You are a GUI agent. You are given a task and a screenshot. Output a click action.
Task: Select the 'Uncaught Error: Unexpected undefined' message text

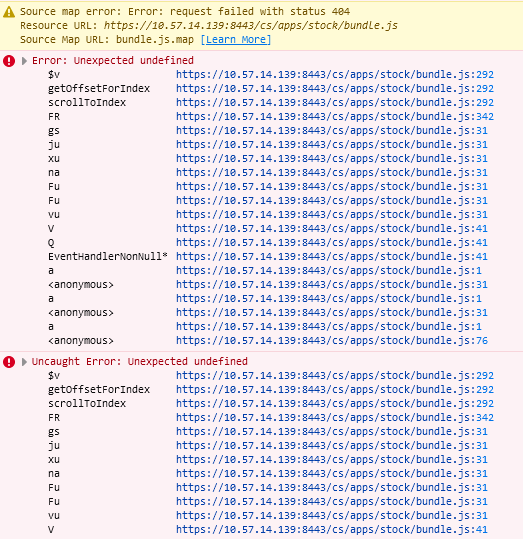click(140, 362)
